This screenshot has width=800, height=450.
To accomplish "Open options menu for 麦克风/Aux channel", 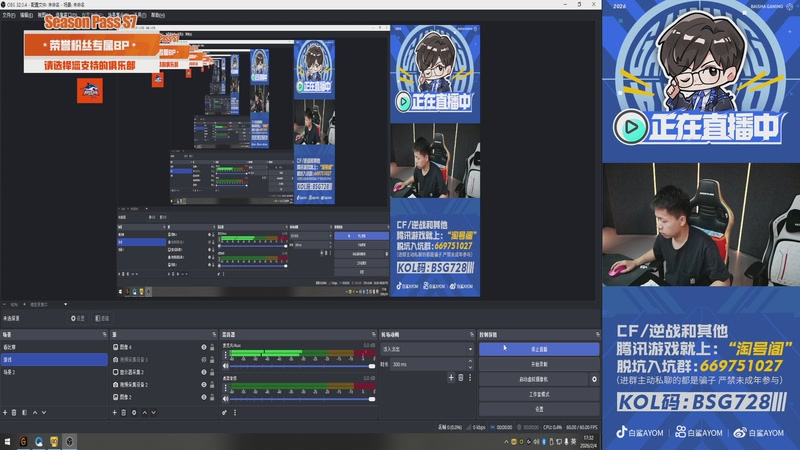I will tap(226, 355).
